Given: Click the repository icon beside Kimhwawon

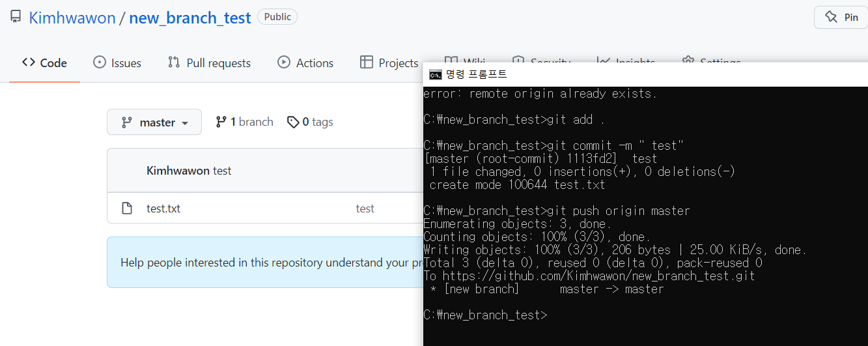Looking at the screenshot, I should 16,17.
